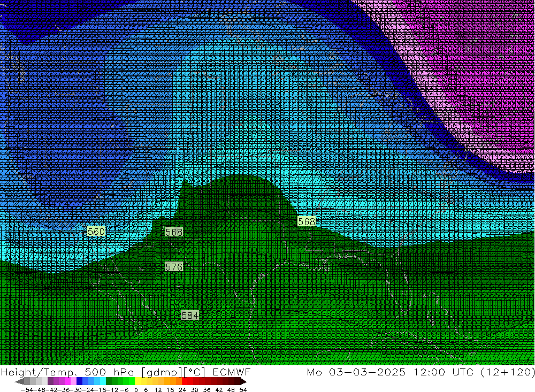The width and height of the screenshot is (535, 392).
Task: Click the 568 label below the 560 label's level
Action: [174, 232]
